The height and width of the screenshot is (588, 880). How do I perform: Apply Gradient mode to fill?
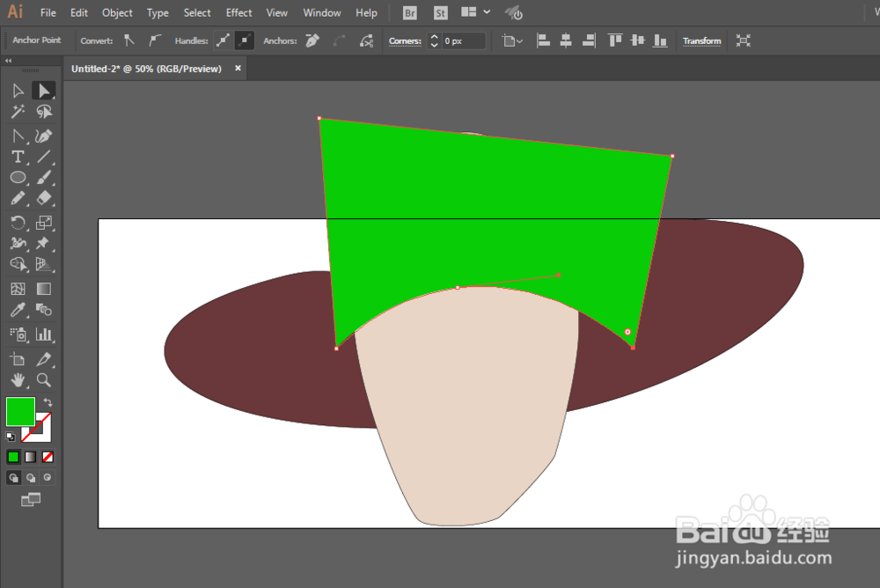[x=30, y=457]
